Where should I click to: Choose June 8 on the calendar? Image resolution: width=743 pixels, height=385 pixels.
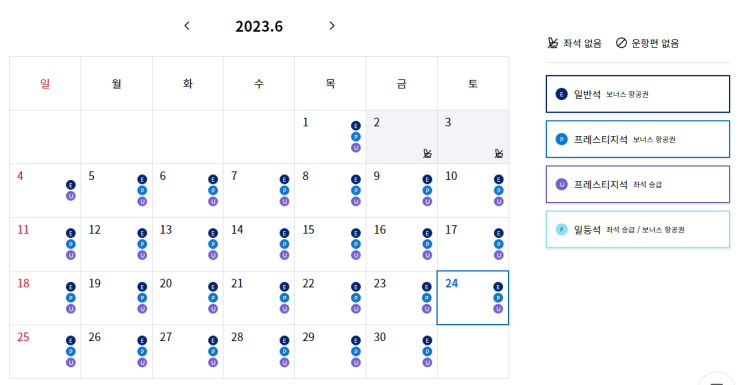pos(330,191)
